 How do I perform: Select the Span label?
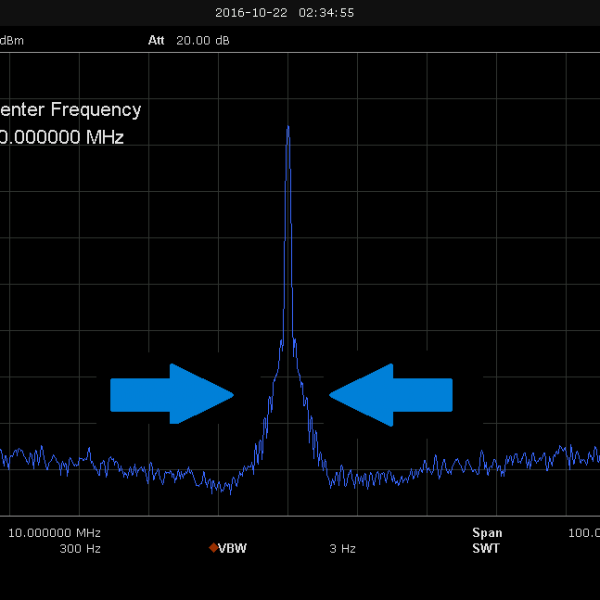[487, 533]
